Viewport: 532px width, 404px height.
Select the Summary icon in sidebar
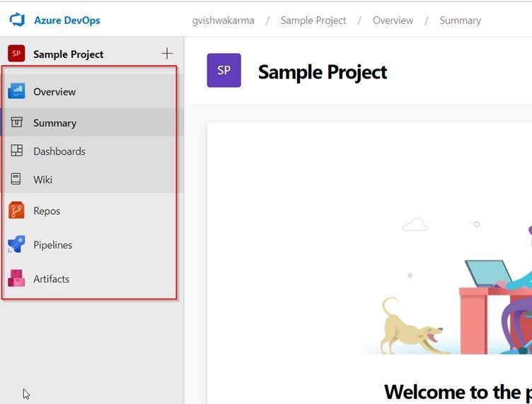tap(17, 122)
